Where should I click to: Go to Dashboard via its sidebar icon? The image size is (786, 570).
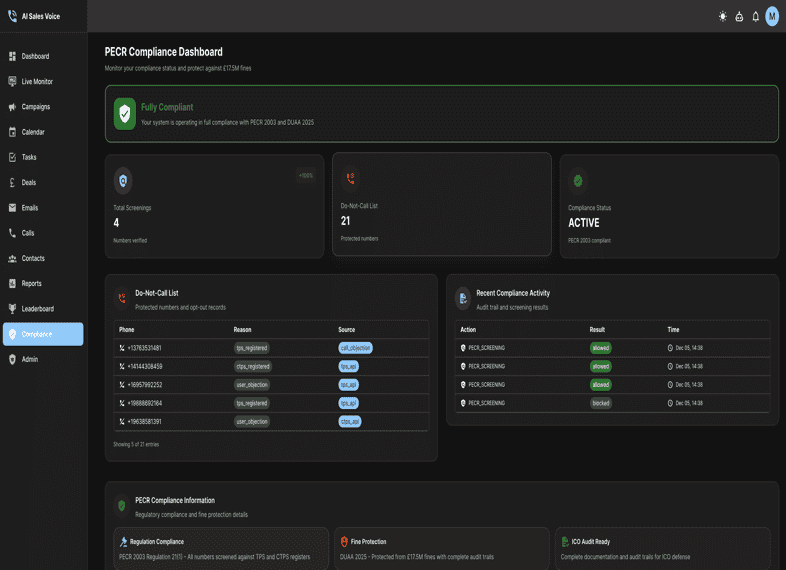(13, 56)
